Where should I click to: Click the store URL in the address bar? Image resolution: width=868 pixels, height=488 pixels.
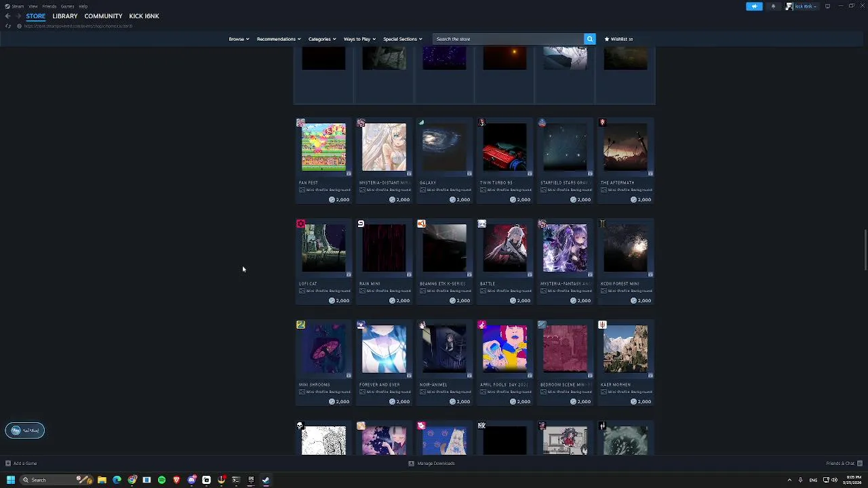coord(78,26)
